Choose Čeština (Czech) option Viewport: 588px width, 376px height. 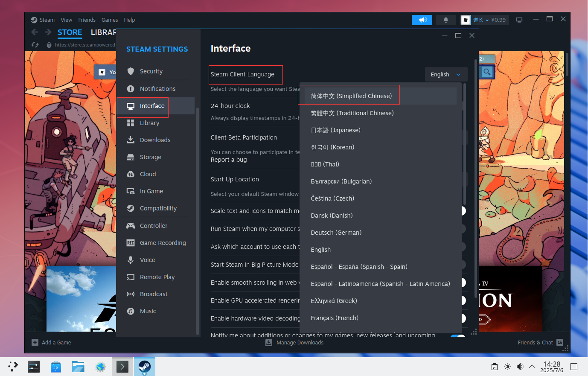pyautogui.click(x=381, y=198)
